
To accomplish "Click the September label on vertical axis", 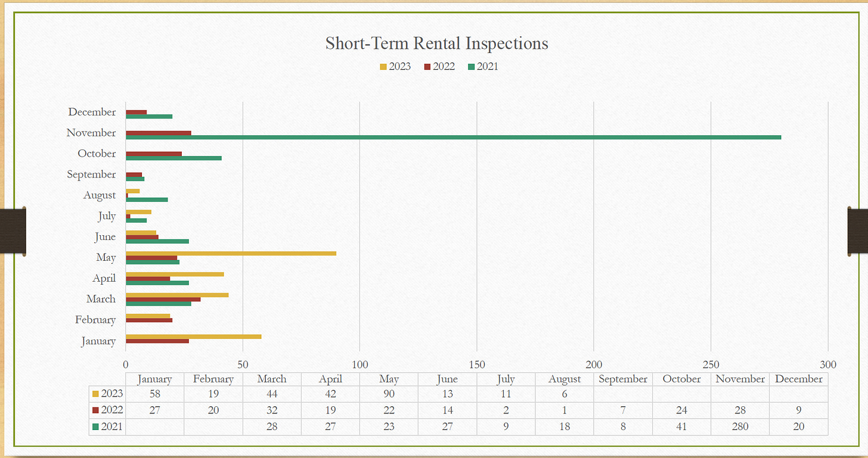I will (92, 175).
